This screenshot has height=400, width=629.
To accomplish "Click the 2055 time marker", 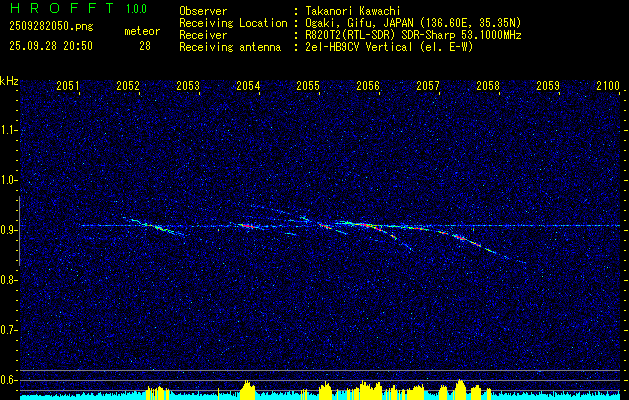I will 308,86.
